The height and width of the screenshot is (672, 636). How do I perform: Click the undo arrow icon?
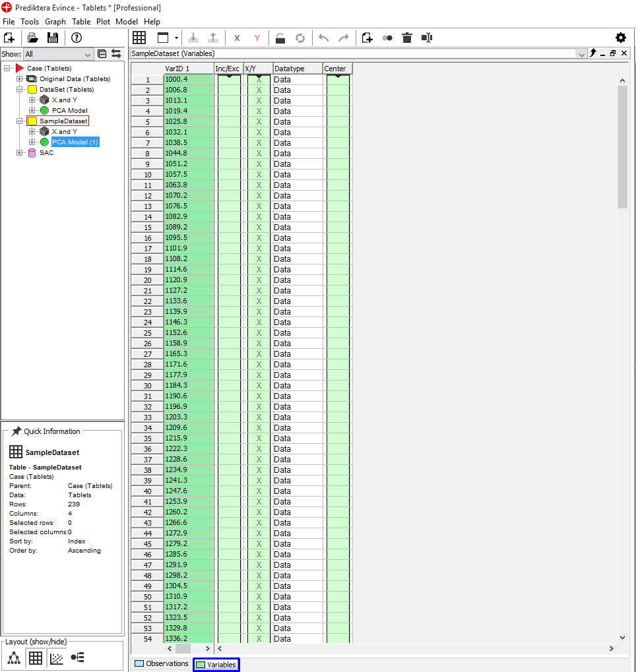(323, 38)
